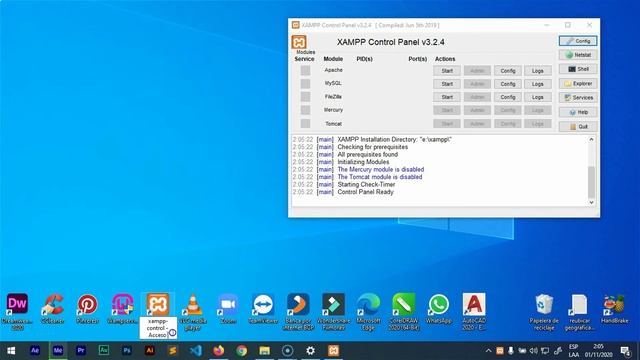Select the VLC media player desktop icon
Screen dimensions: 640x360
tap(193, 311)
